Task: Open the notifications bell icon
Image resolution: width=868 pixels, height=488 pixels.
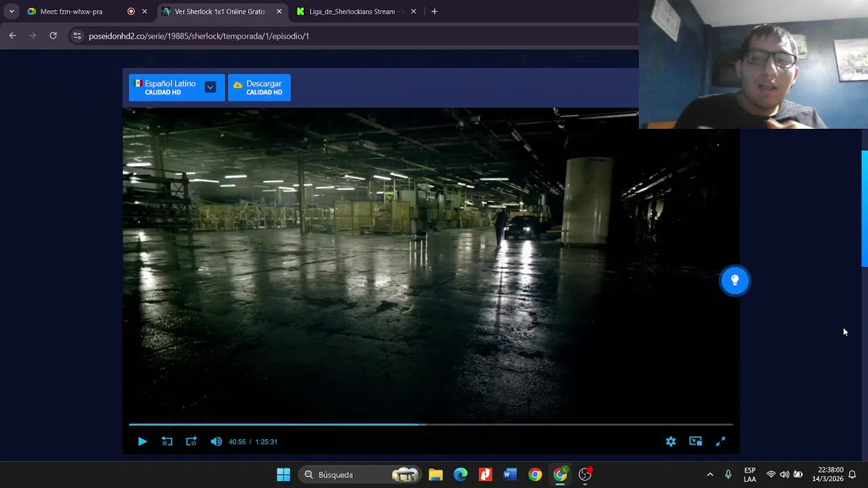Action: pyautogui.click(x=852, y=474)
